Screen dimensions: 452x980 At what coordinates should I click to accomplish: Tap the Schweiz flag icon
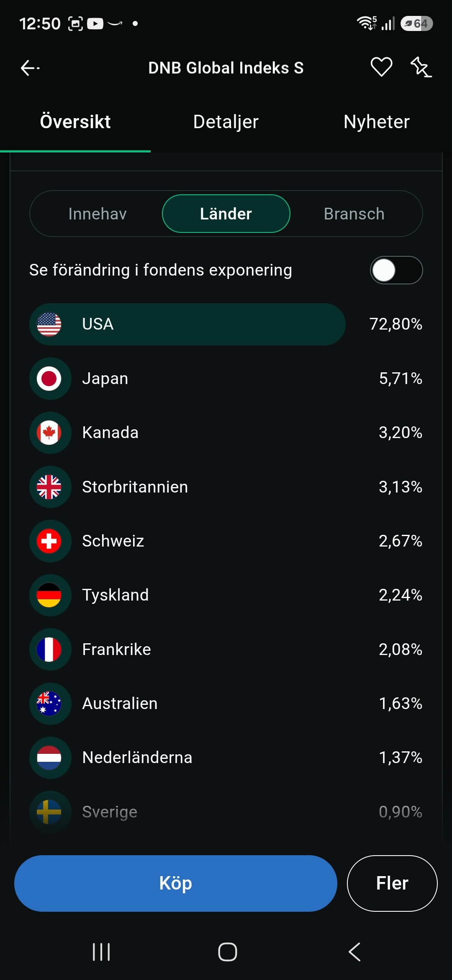click(x=49, y=541)
